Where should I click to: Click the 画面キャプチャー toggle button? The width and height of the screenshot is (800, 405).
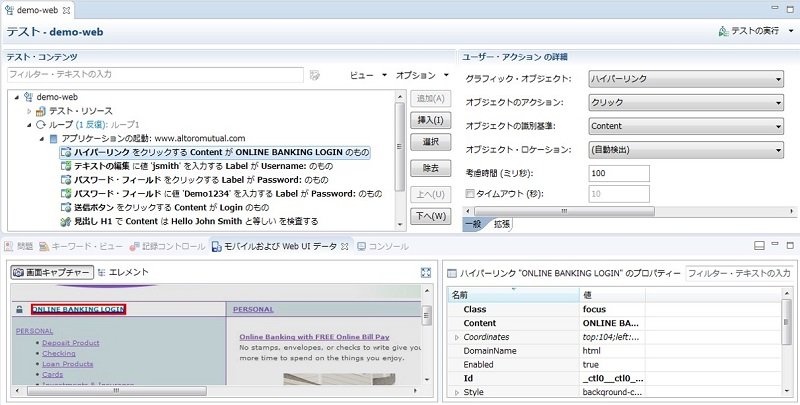53,273
